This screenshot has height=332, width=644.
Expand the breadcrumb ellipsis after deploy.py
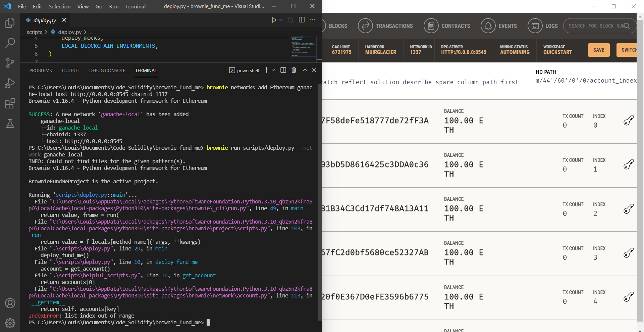point(90,32)
